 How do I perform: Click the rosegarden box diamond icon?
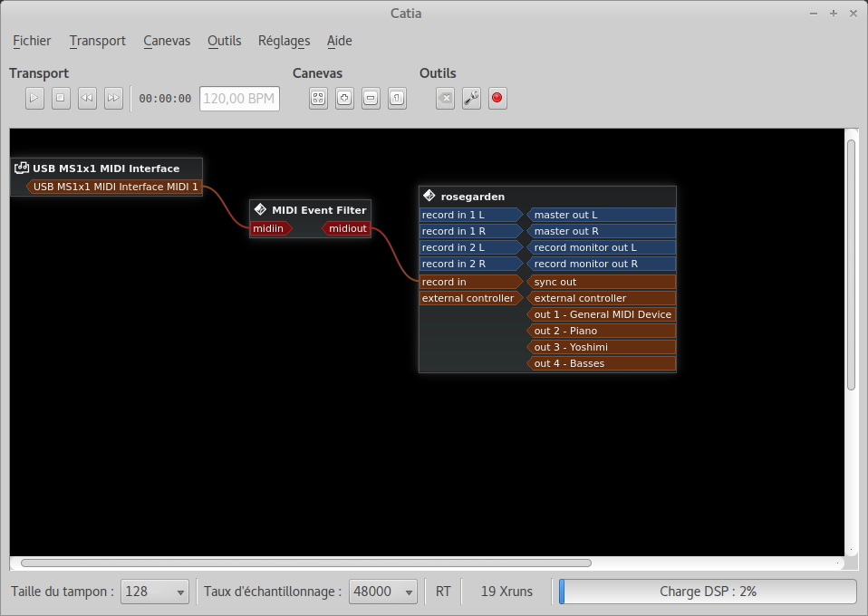429,196
